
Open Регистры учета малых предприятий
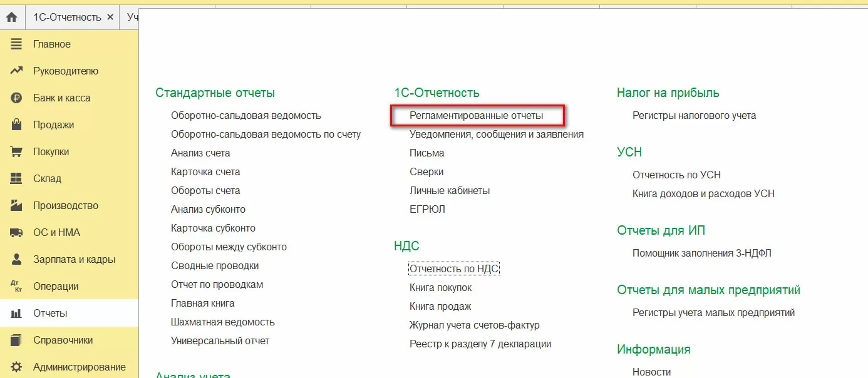[714, 313]
